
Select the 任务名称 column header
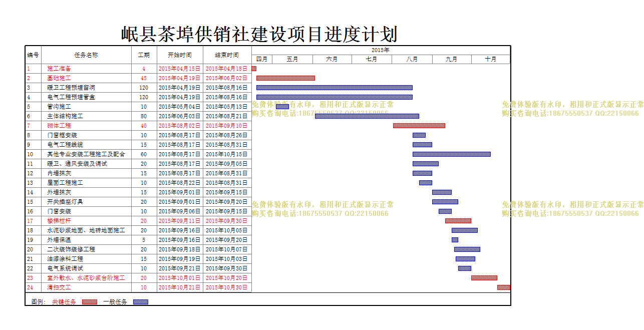pos(86,55)
